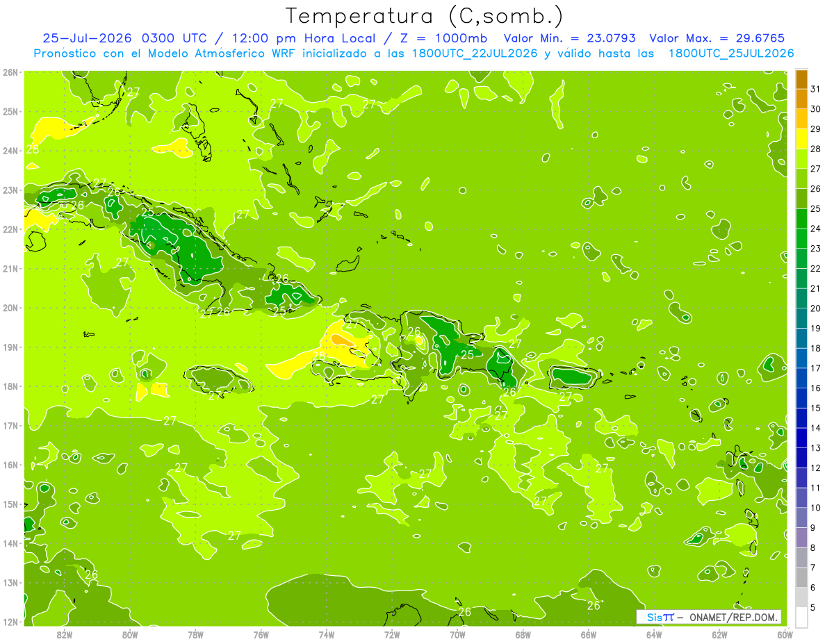Click the "82W" longitude axis label
The width and height of the screenshot is (834, 644).
[x=65, y=634]
